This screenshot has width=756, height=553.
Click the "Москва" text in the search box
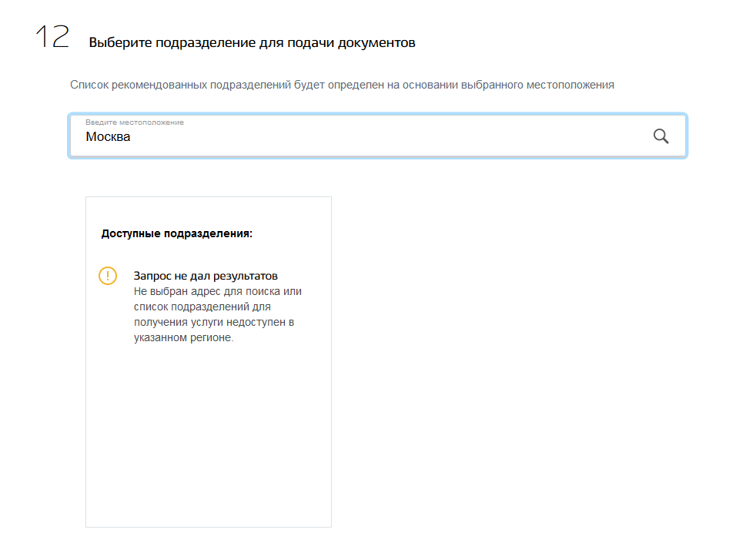click(108, 137)
